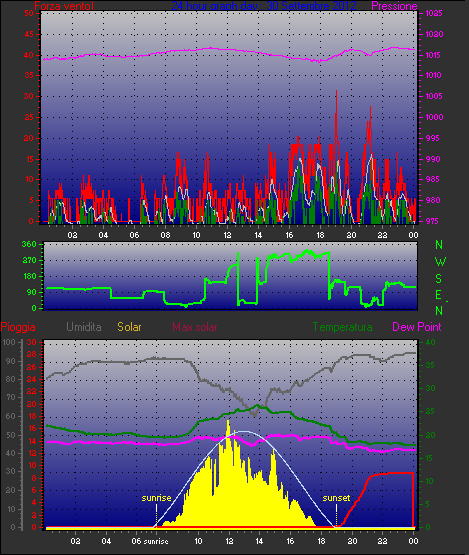
Task: Click the 28 rain scale value
Action: click(x=32, y=354)
